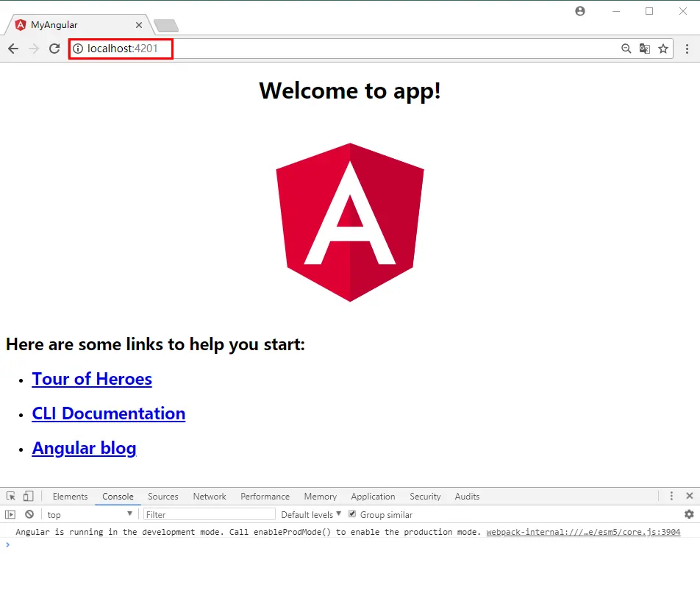This screenshot has width=700, height=604.
Task: Show the console sidebar icon
Action: tap(10, 515)
